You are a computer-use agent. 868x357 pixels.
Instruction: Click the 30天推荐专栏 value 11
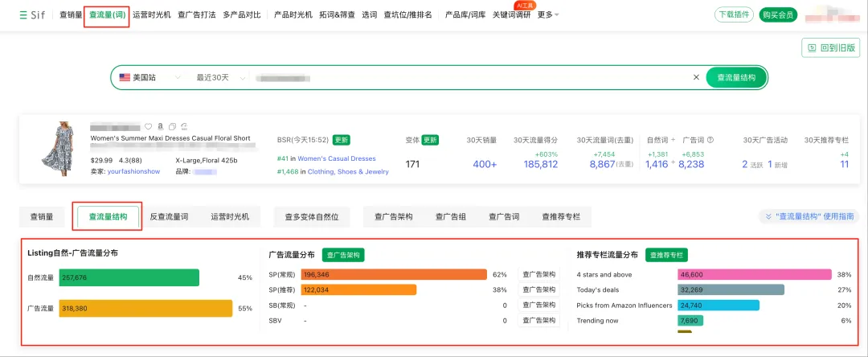point(844,164)
